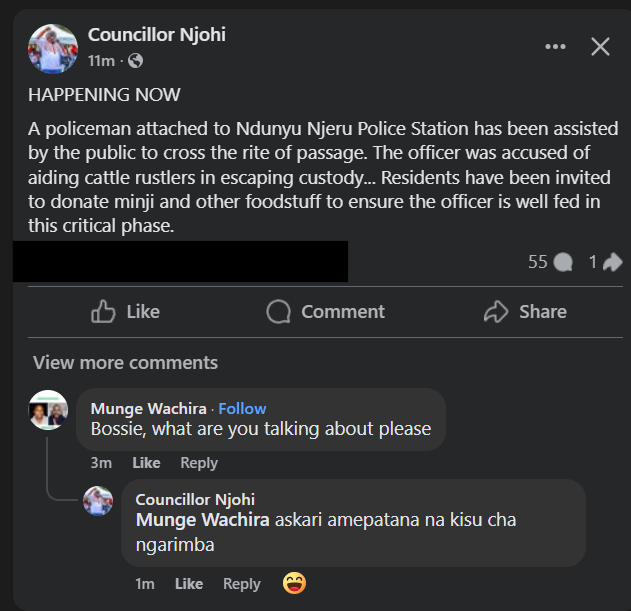Click the Councillor Njohi post author name
Image resolution: width=631 pixels, height=611 pixels.
tap(157, 35)
